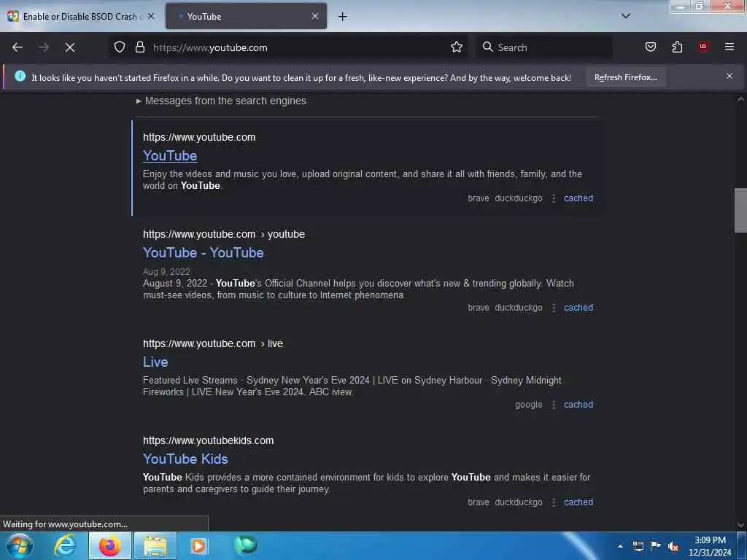Click the https://www.youtube.com › live URL text
Image resolution: width=747 pixels, height=560 pixels.
(x=213, y=343)
